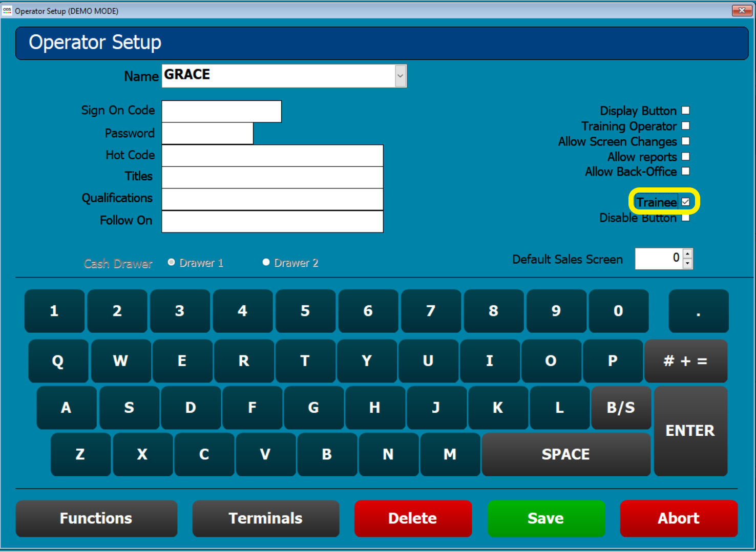Screen dimensions: 756x552
Task: Click the red Delete button
Action: [412, 518]
